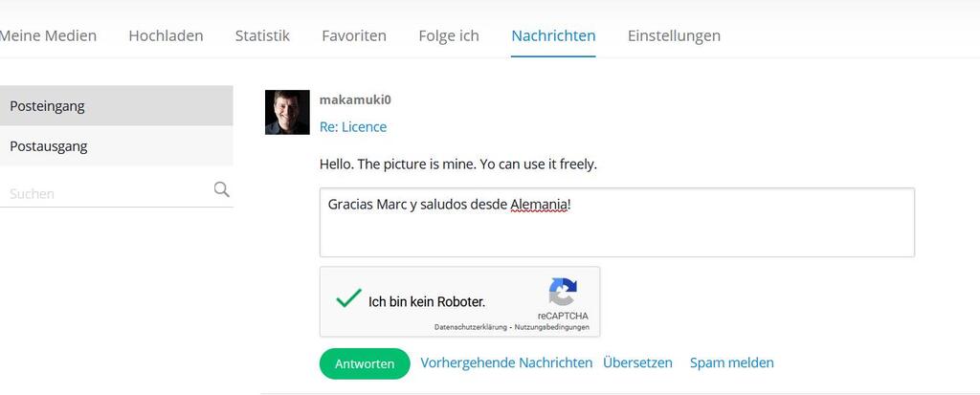Show Vorhergehende Nachrichten
980x395 pixels.
click(506, 362)
